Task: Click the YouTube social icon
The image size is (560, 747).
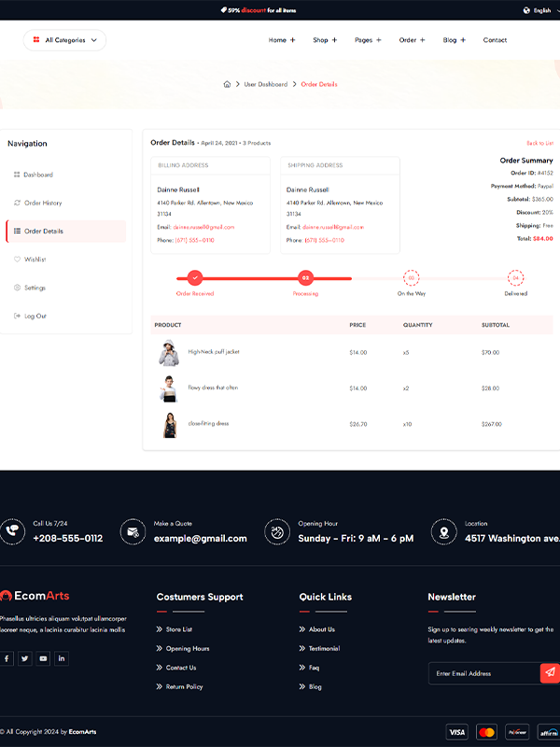Action: click(x=43, y=658)
